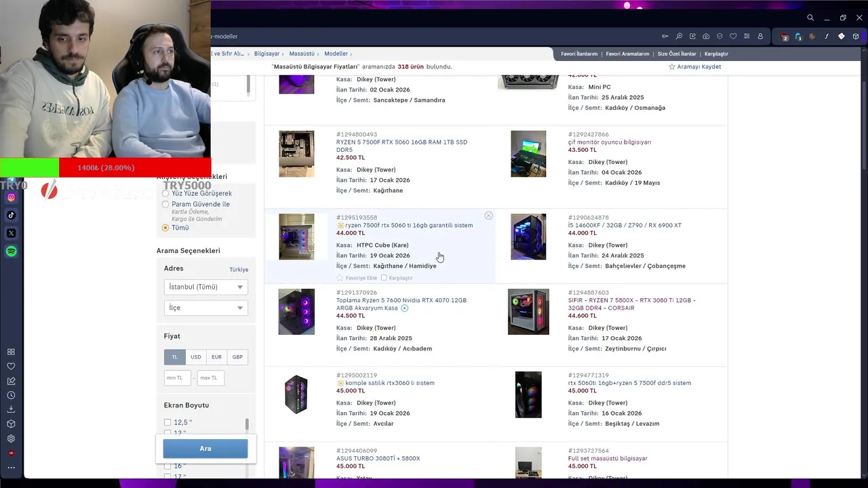868x488 pixels.
Task: Open Size Özel İlanlar menu
Action: [x=677, y=54]
